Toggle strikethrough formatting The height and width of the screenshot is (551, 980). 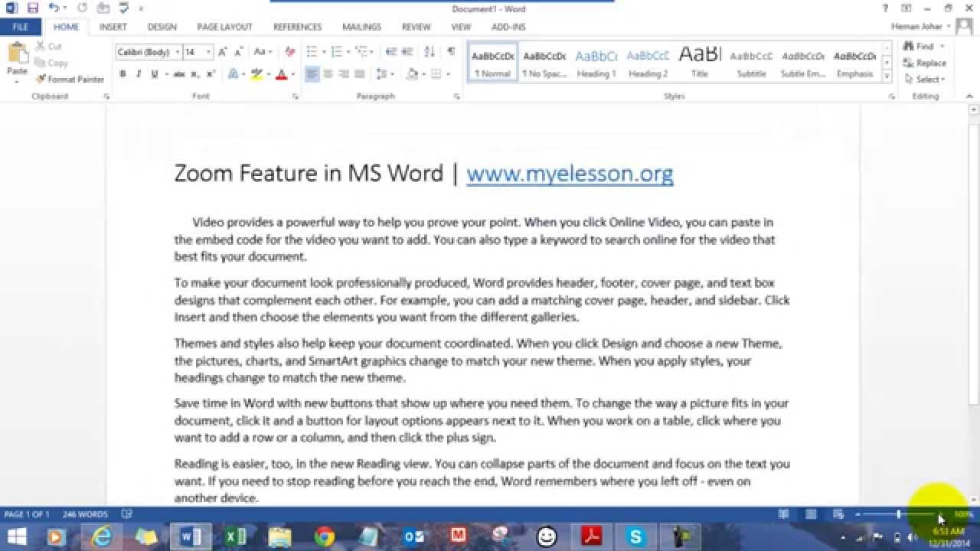(x=179, y=74)
